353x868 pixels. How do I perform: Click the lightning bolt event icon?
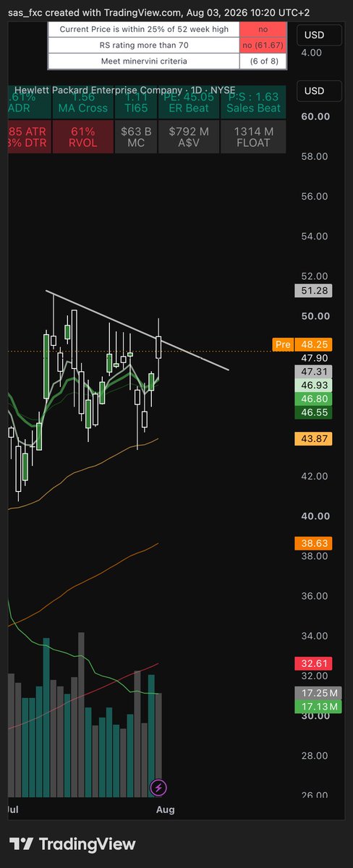(158, 788)
